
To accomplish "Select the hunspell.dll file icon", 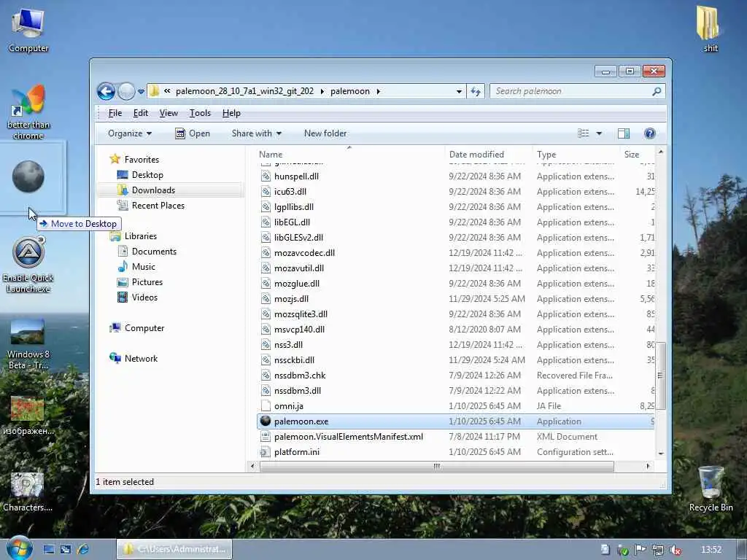I will [266, 176].
